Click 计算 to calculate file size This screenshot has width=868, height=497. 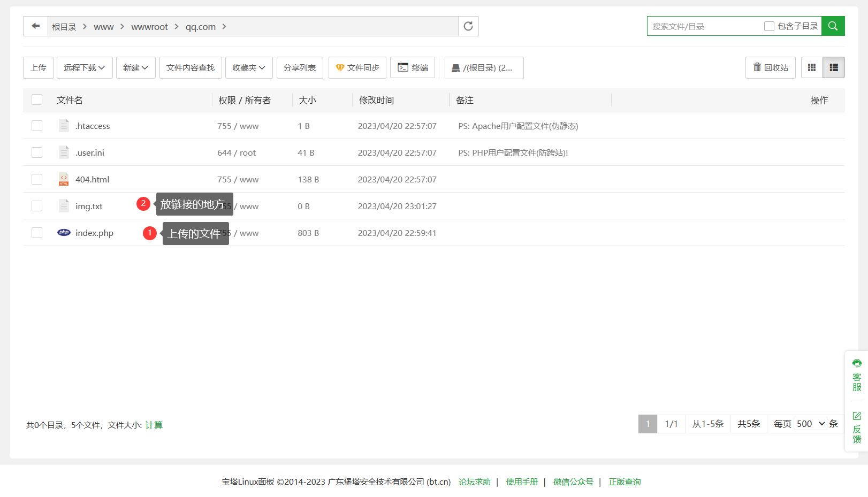(154, 425)
